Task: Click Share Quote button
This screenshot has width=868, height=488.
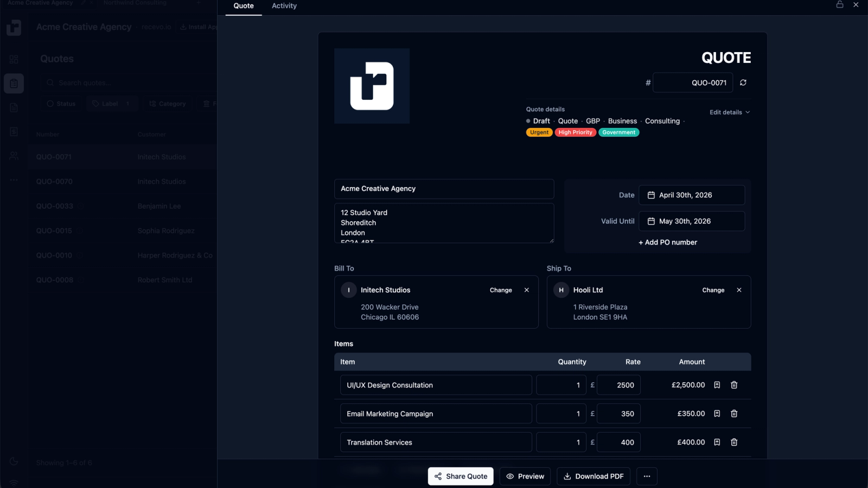Action: coord(461,476)
